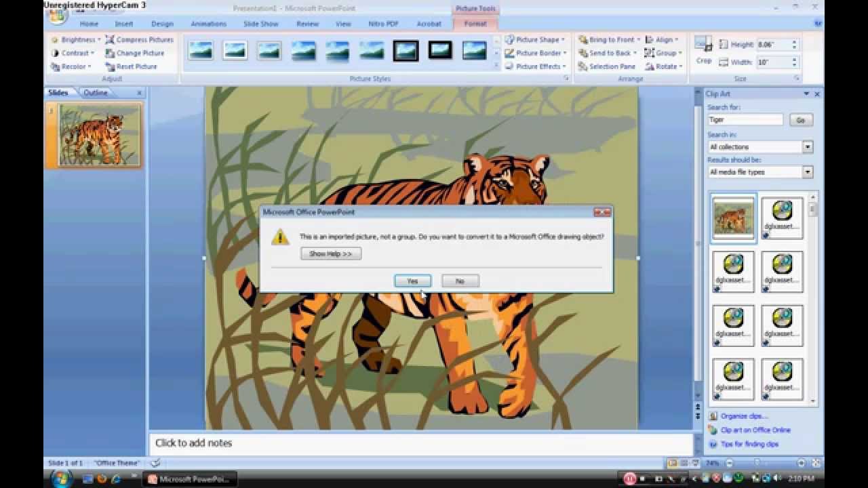Open the Size group dialog launcher
The image size is (868, 488).
tap(797, 79)
